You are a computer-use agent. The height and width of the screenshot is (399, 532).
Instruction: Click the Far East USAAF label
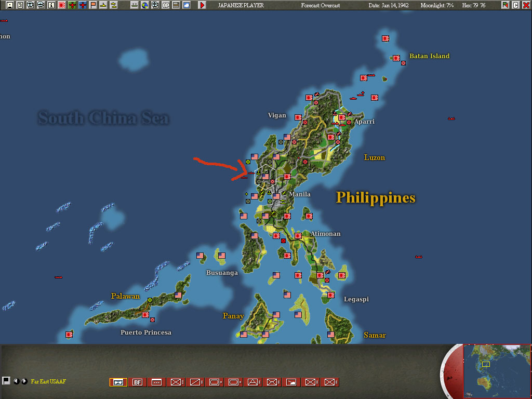pyautogui.click(x=48, y=381)
